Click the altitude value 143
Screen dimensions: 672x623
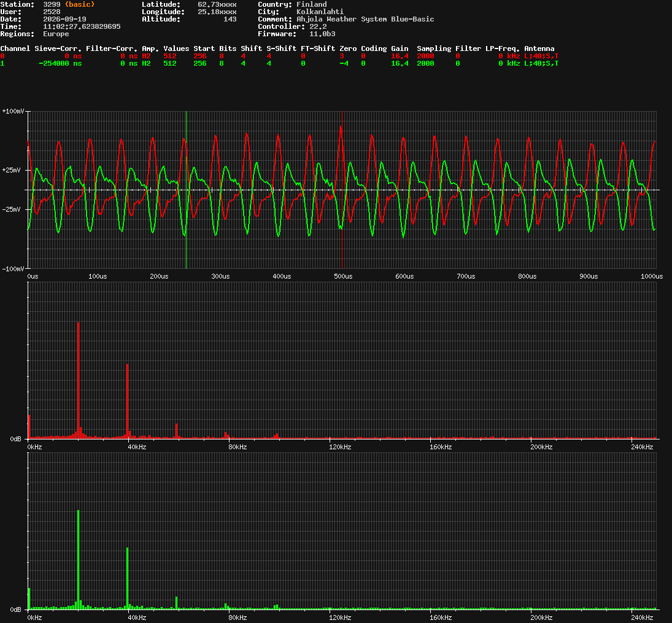[x=230, y=19]
